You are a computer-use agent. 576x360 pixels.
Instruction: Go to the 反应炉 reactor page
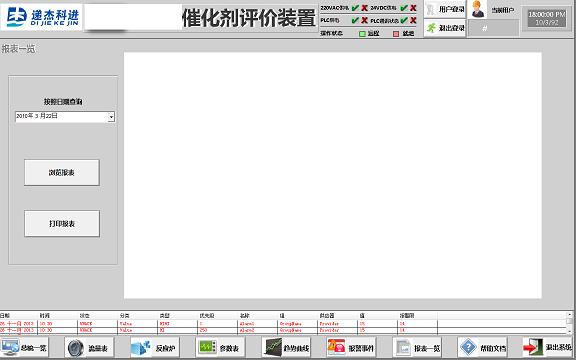point(155,347)
